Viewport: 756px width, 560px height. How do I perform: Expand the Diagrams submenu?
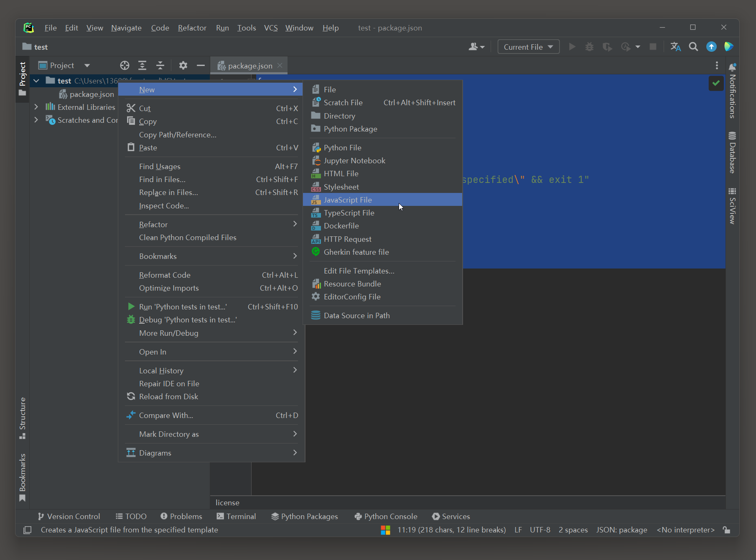[211, 453]
